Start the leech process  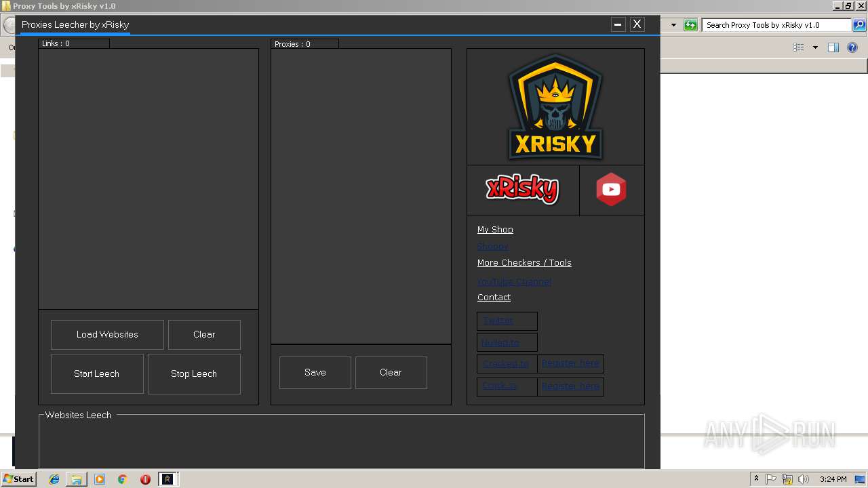97,373
